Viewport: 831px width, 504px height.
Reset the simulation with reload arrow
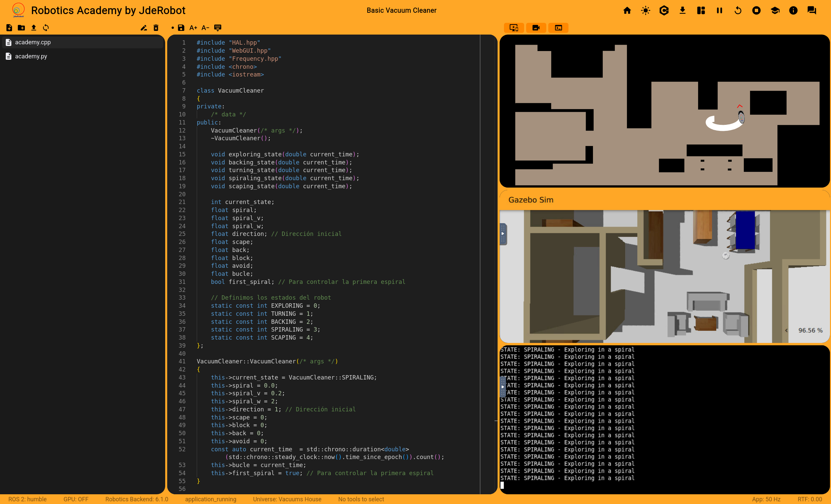click(x=738, y=10)
